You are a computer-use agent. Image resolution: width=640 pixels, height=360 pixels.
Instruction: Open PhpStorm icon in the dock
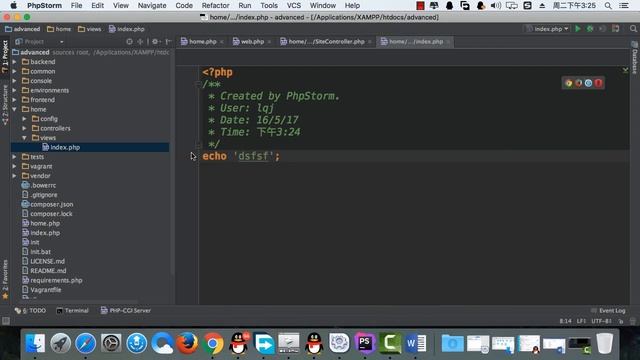pos(364,343)
